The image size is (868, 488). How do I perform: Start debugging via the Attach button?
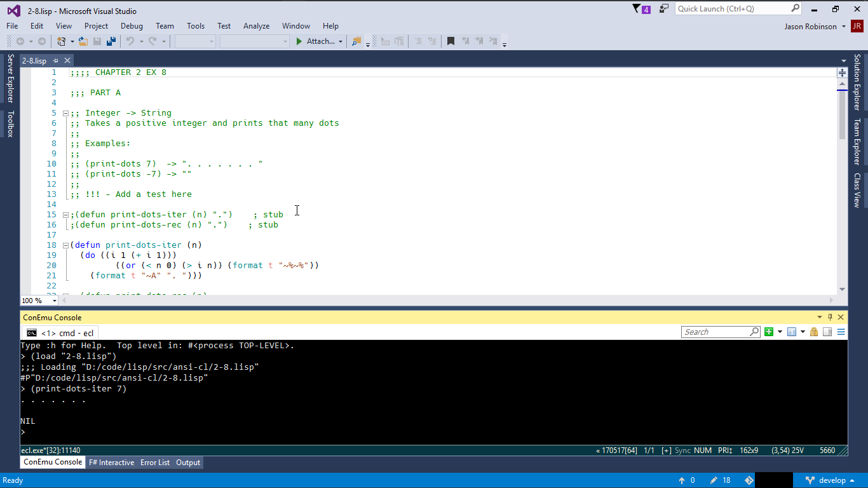316,41
